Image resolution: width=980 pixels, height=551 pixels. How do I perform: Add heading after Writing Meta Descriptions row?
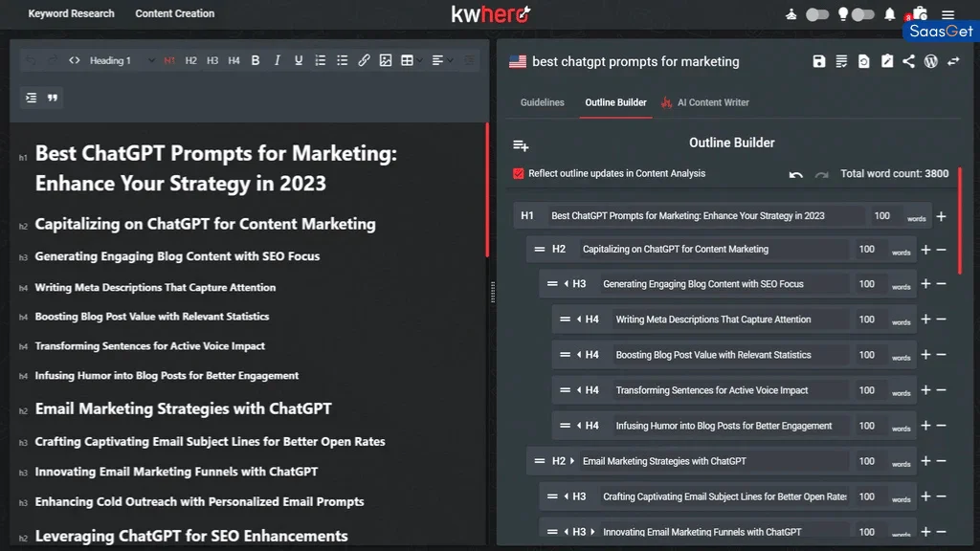[925, 320]
